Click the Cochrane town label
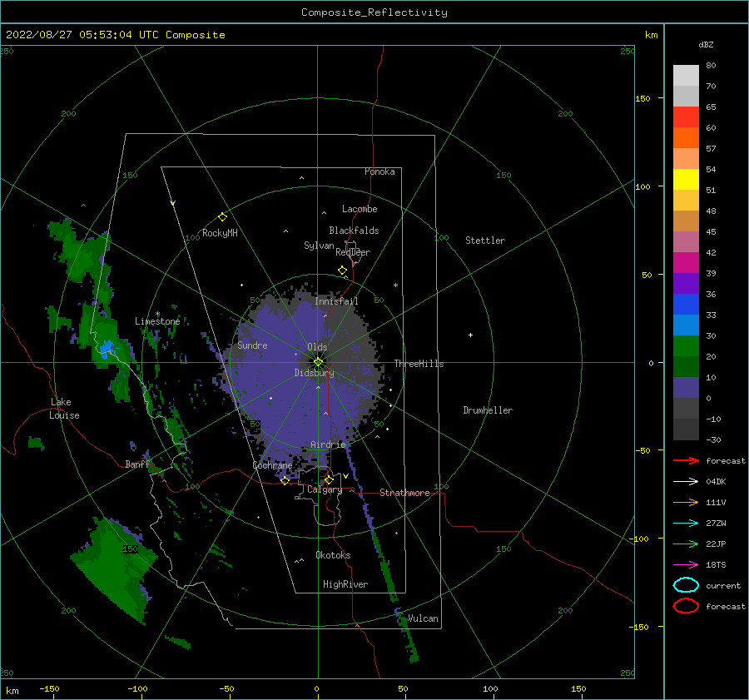This screenshot has width=749, height=700. click(272, 465)
